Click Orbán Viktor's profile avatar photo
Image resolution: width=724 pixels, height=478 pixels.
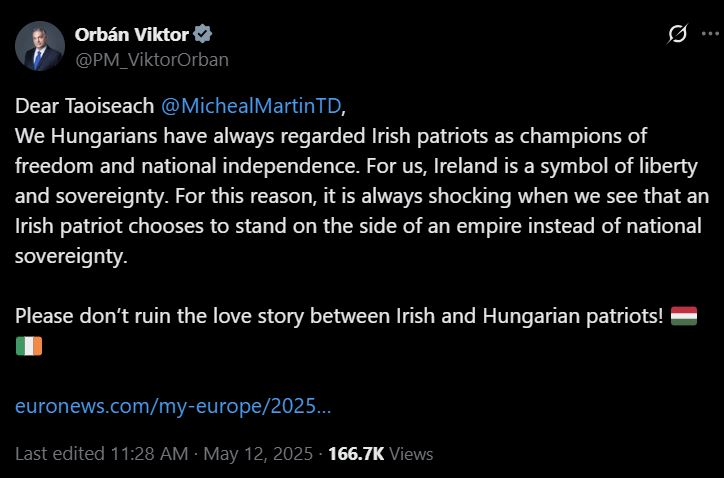point(39,46)
